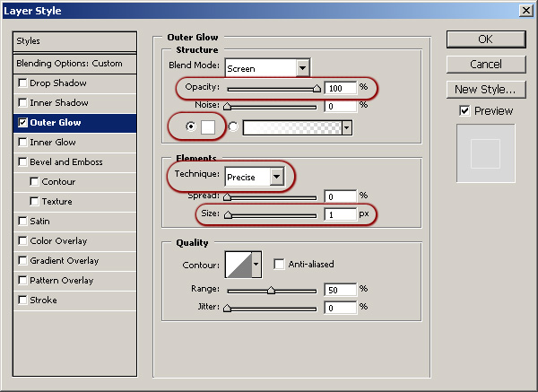This screenshot has width=538, height=392.
Task: Click the Opacity slider handle
Action: 317,89
